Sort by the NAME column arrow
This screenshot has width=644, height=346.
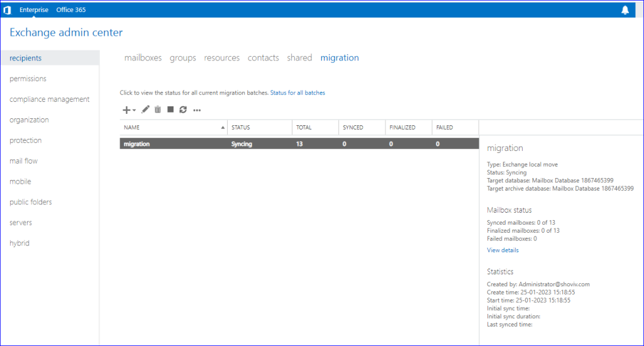coord(223,127)
